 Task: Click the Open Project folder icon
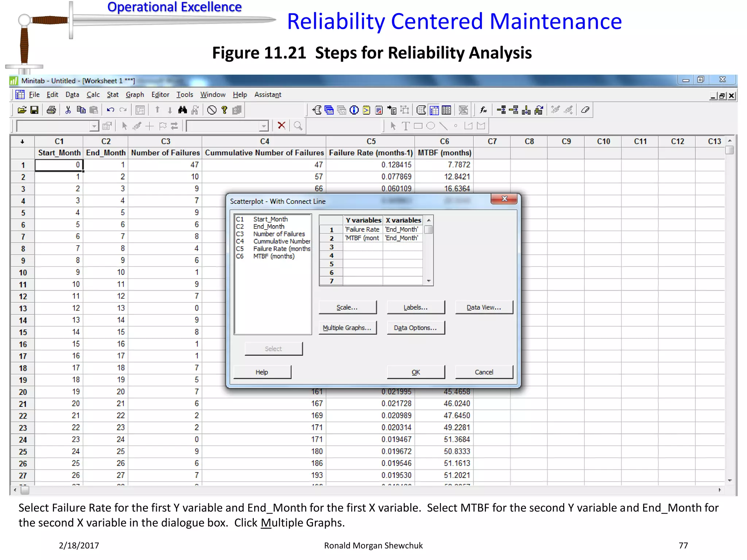point(22,110)
